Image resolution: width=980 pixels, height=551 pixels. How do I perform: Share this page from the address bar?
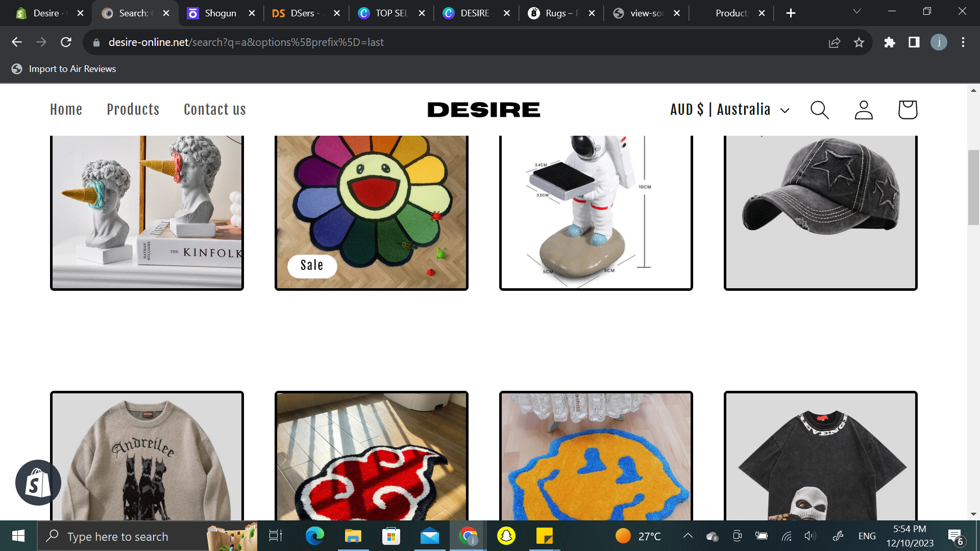point(835,42)
